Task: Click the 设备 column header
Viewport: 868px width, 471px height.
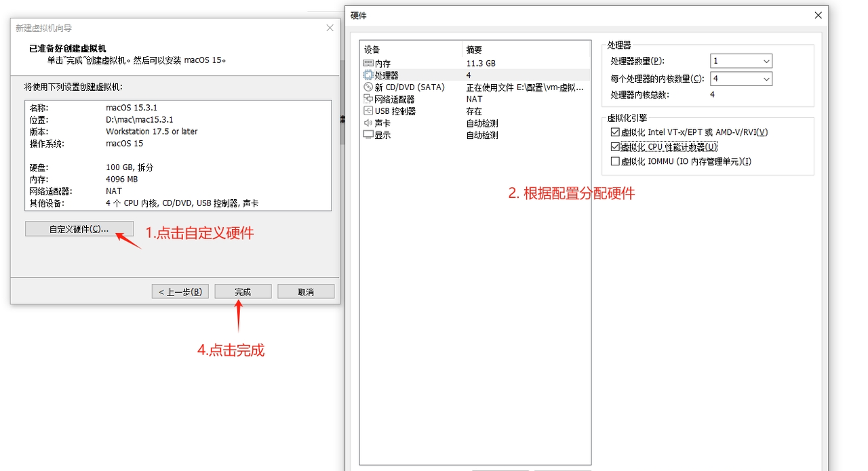Action: click(x=411, y=49)
